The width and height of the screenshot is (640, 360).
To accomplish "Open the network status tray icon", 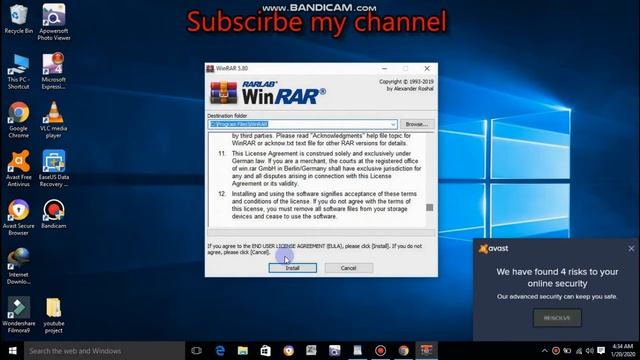I will (x=579, y=351).
